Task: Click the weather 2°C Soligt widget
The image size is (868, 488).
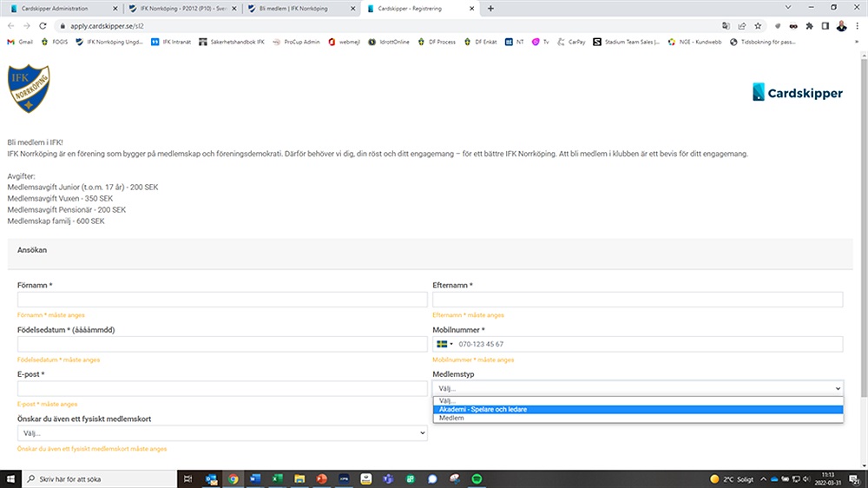Action: pyautogui.click(x=732, y=479)
